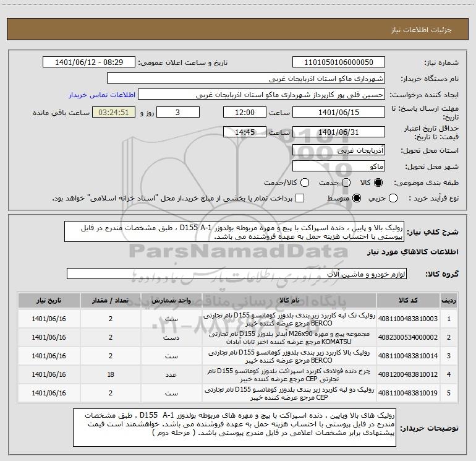
Task: Click the unit عدد in row 4
Action: coord(171,375)
